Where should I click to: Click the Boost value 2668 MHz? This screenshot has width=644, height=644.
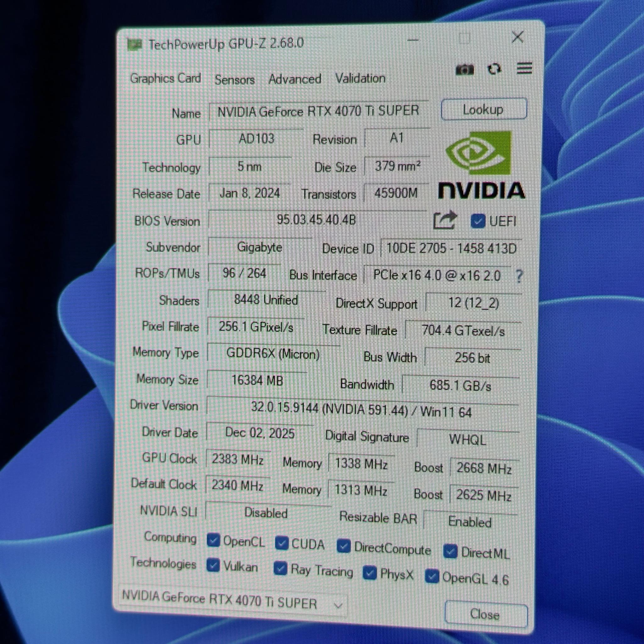pos(484,468)
